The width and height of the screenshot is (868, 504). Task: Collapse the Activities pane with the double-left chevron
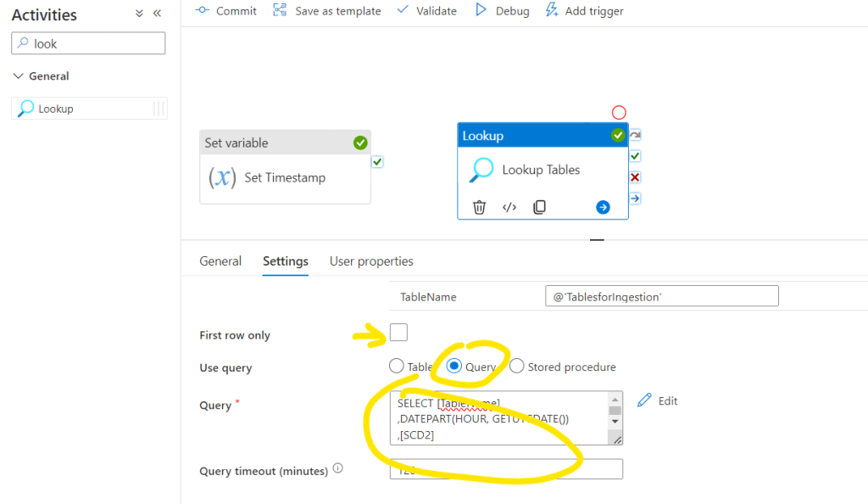[157, 14]
